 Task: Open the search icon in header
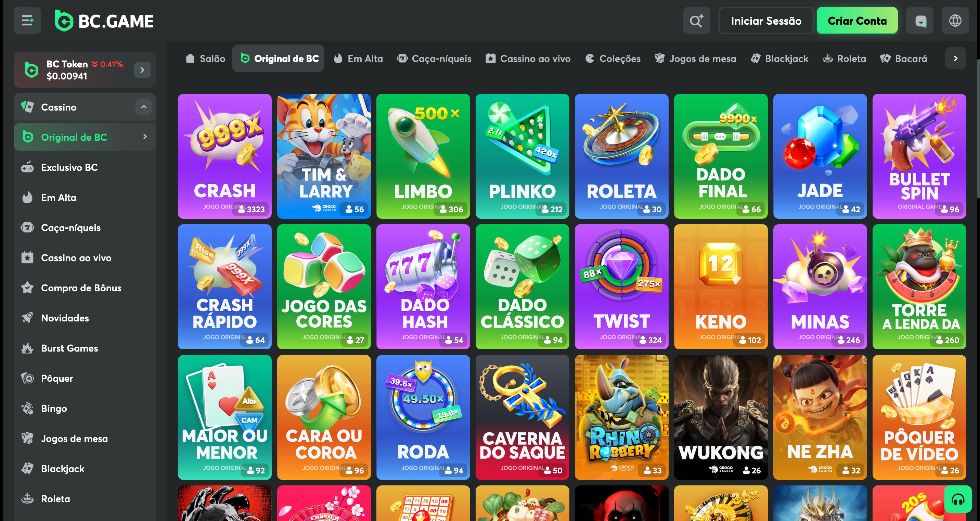click(x=696, y=21)
